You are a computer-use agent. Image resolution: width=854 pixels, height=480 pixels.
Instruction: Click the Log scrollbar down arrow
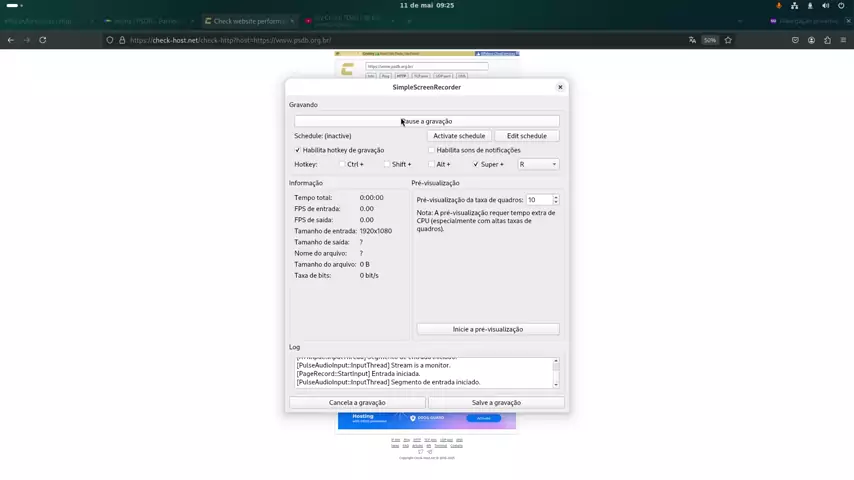(x=556, y=385)
